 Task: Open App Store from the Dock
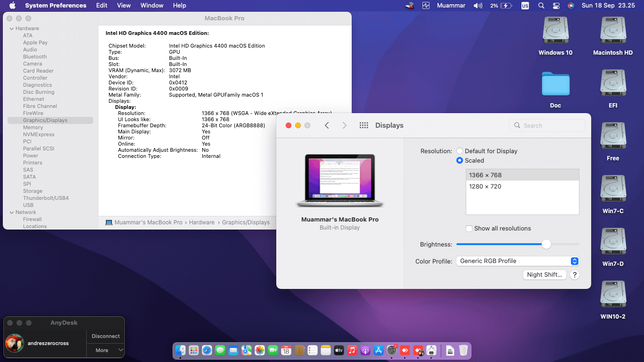point(379,350)
